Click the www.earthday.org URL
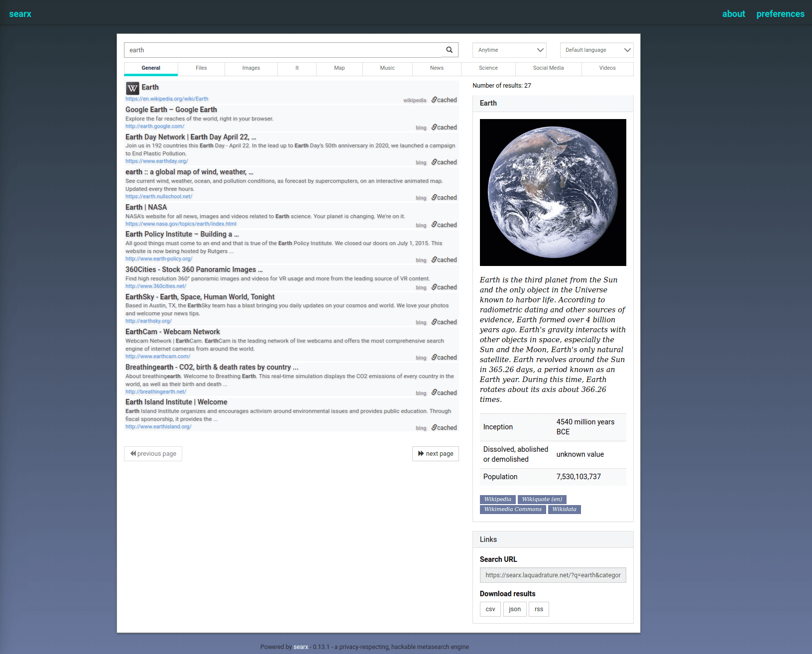Viewport: 812px width, 654px height. pyautogui.click(x=157, y=161)
